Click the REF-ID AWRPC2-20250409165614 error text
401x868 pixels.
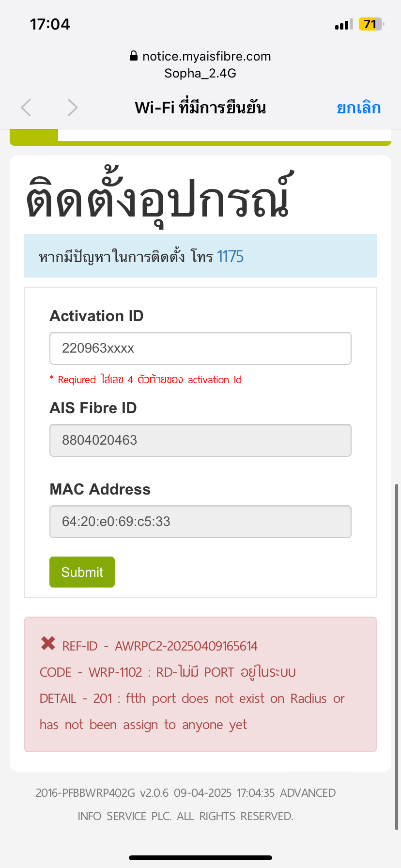tap(160, 646)
